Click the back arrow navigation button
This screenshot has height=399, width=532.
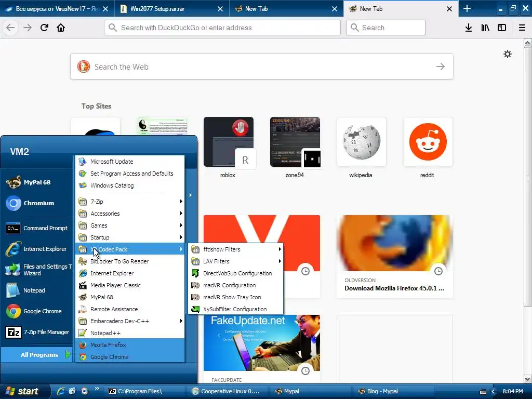click(x=10, y=28)
